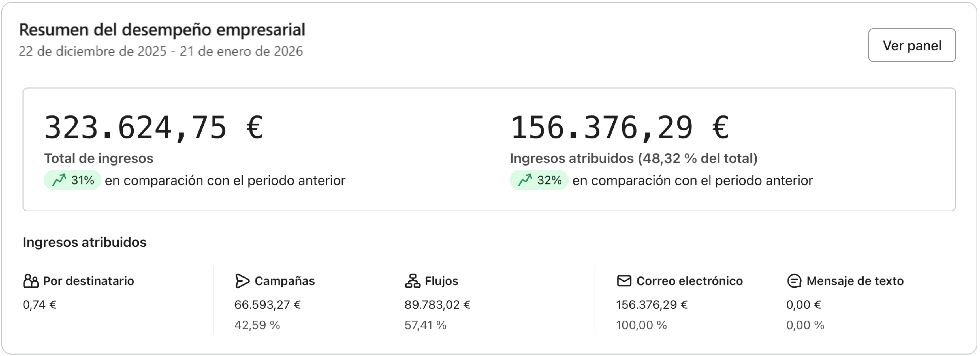This screenshot has width=980, height=356.
Task: Click the Mensaje de texto label
Action: pos(855,281)
